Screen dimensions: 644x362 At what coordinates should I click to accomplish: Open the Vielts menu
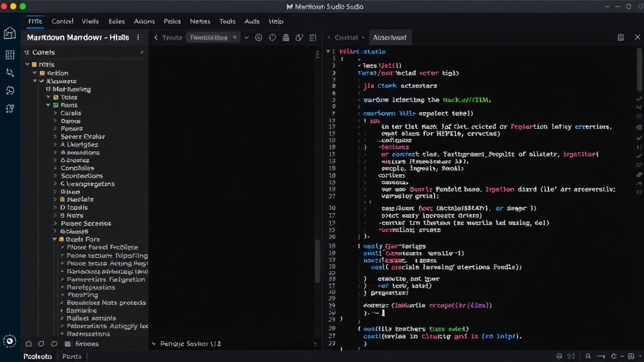pyautogui.click(x=90, y=21)
